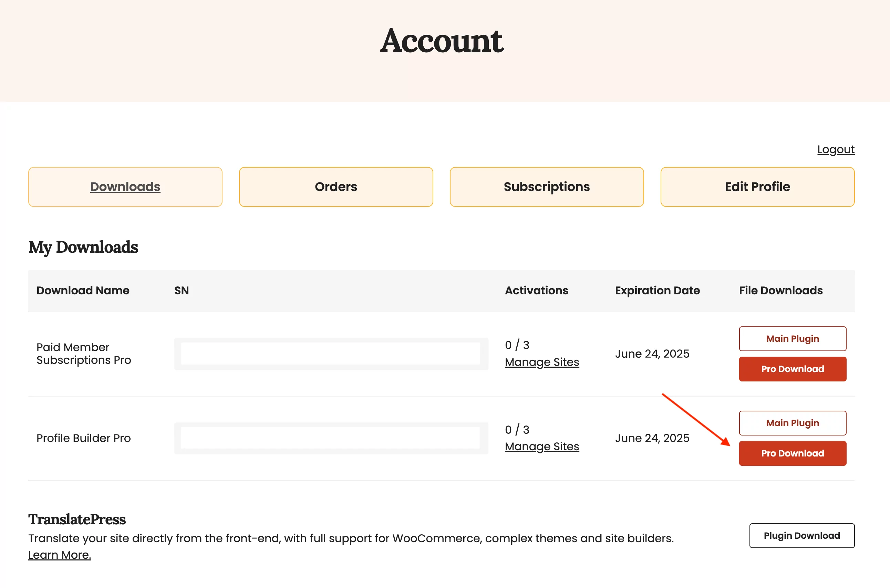This screenshot has height=588, width=890.
Task: Follow the TranslatePress Learn More link
Action: click(60, 555)
